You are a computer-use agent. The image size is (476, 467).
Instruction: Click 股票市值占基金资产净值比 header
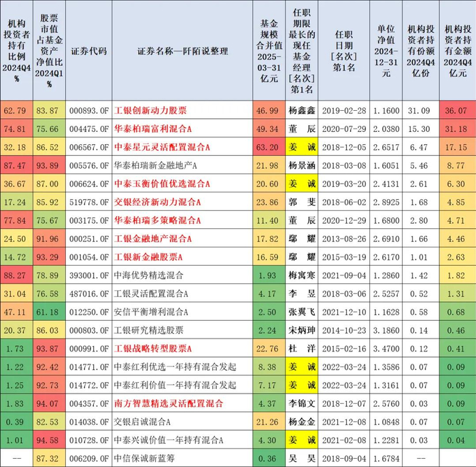tap(49, 51)
